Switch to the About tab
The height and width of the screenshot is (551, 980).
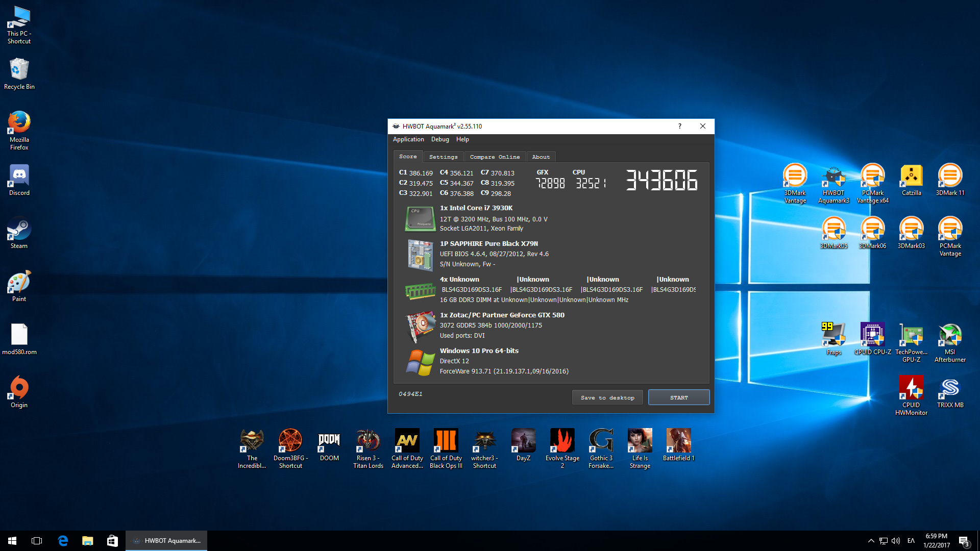pyautogui.click(x=541, y=157)
